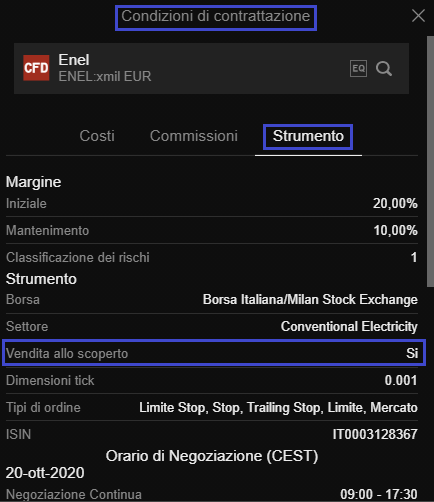Click the Tipi di ordine row
Image resolution: width=434 pixels, height=502 pixels.
tap(212, 407)
